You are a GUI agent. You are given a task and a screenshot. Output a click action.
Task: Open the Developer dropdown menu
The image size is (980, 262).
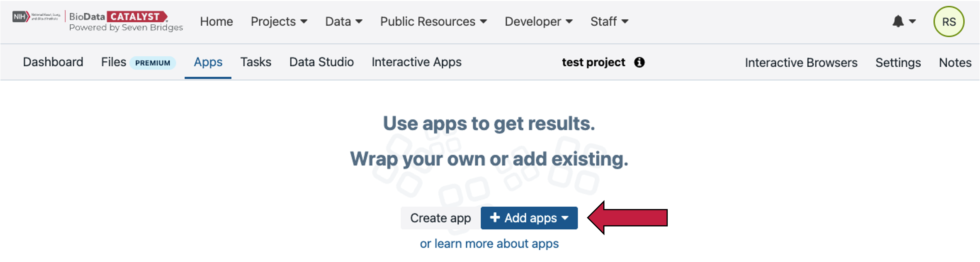pos(538,21)
